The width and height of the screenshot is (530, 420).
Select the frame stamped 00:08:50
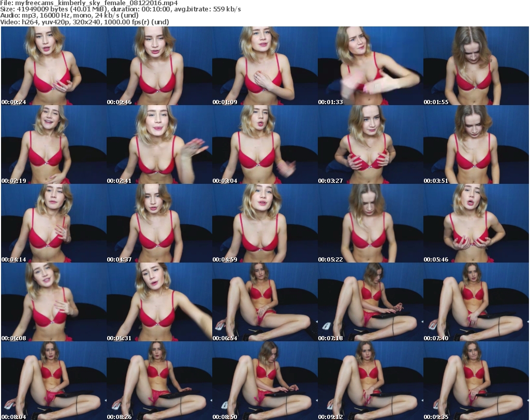click(x=265, y=381)
